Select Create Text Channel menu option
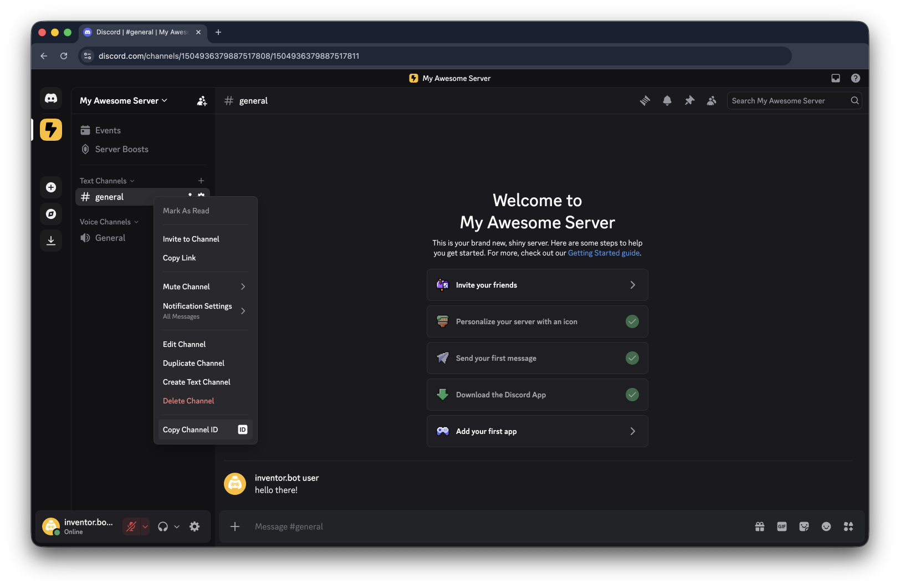Image resolution: width=900 pixels, height=588 pixels. click(206, 382)
